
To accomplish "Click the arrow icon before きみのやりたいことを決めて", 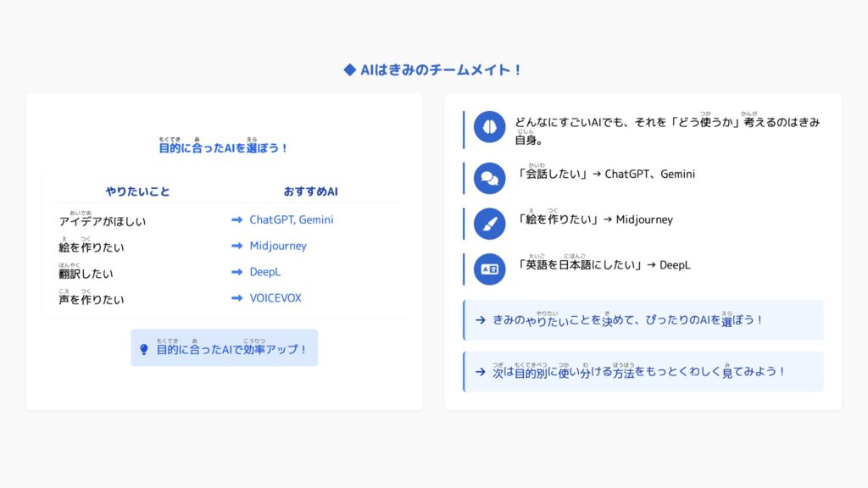I will [x=480, y=319].
